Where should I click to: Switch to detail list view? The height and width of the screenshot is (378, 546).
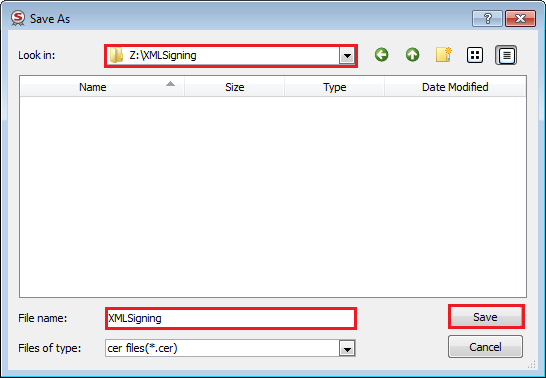[x=506, y=55]
